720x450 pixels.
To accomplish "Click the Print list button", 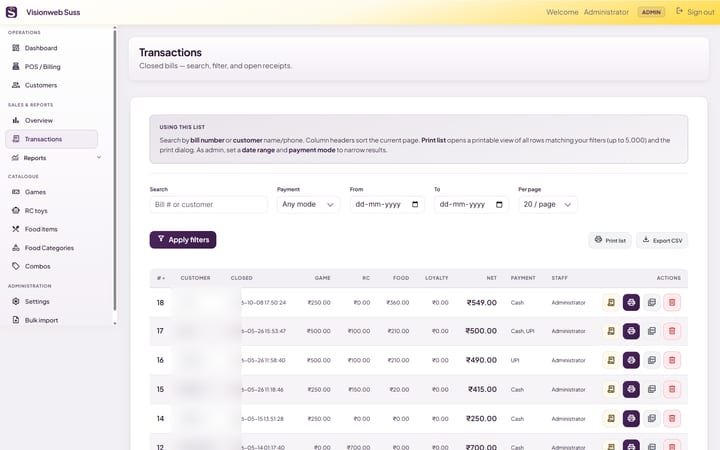I will [610, 240].
